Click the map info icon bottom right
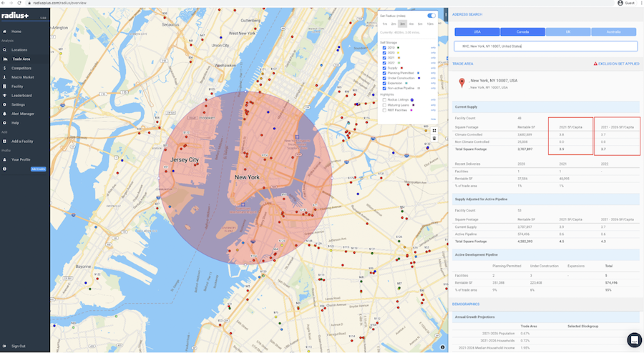The image size is (644, 353). (443, 347)
